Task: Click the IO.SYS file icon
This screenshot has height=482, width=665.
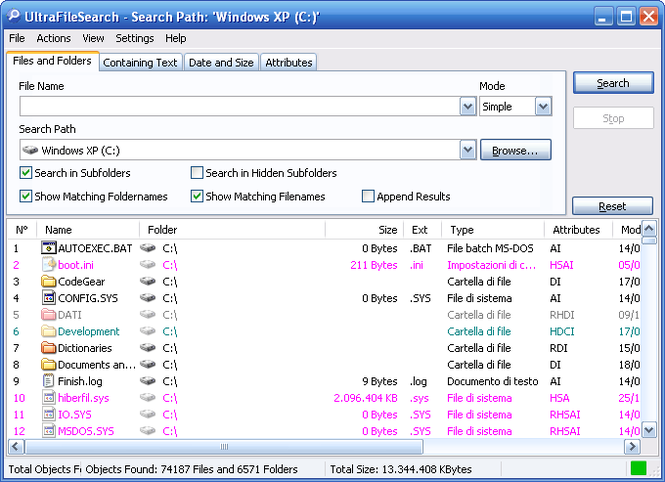Action: pos(49,414)
